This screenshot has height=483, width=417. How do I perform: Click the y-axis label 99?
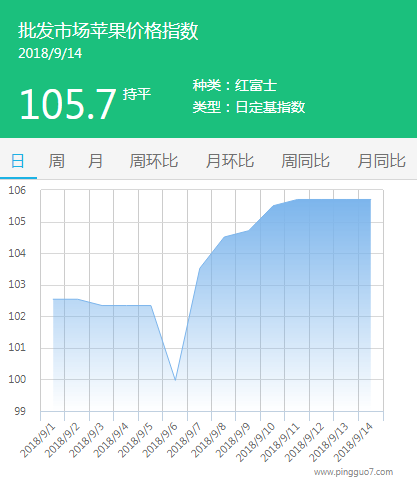pyautogui.click(x=20, y=411)
